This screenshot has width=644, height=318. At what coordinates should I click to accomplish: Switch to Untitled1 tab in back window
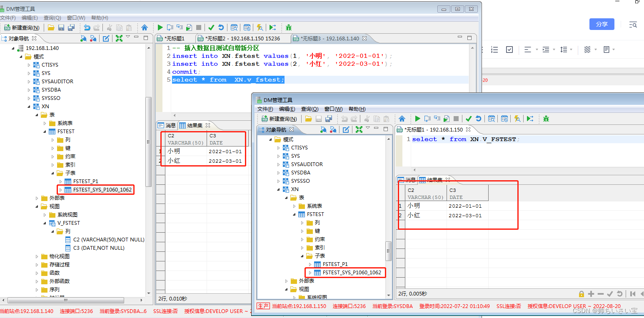coord(170,38)
